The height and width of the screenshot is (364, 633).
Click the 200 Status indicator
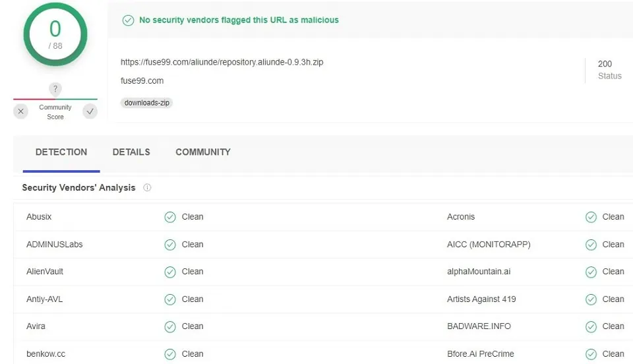point(607,70)
